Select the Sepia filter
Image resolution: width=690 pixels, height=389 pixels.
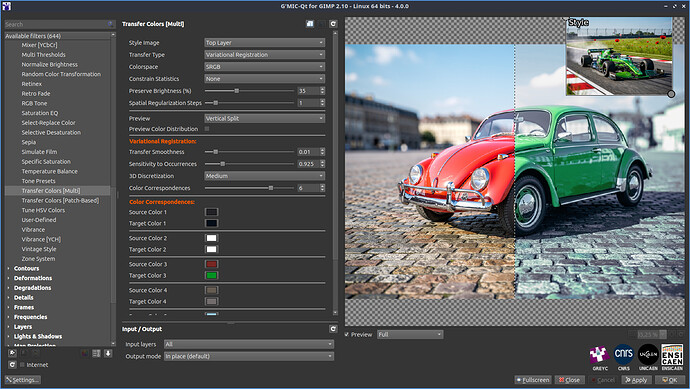coord(29,142)
